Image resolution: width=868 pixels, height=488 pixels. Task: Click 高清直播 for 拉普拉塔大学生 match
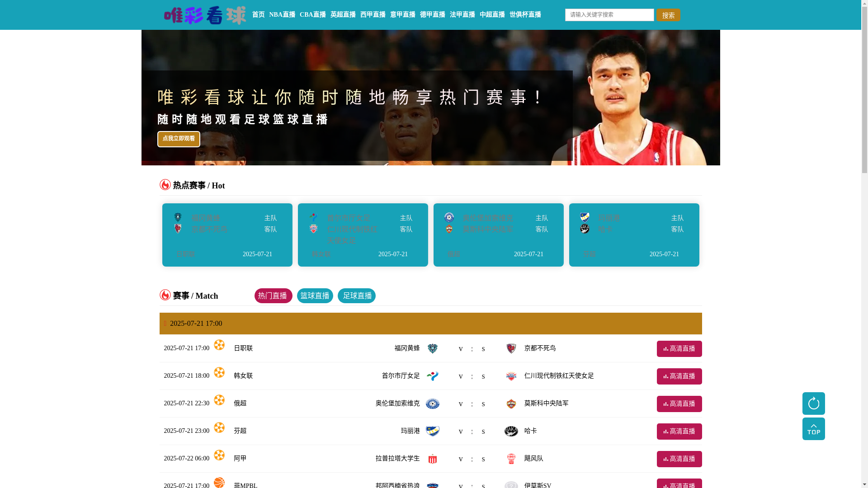679,459
